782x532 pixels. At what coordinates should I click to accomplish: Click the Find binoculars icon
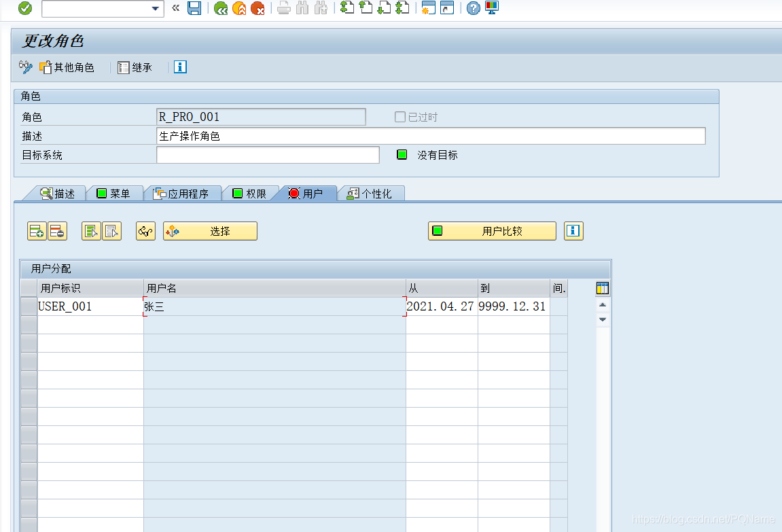[x=302, y=8]
